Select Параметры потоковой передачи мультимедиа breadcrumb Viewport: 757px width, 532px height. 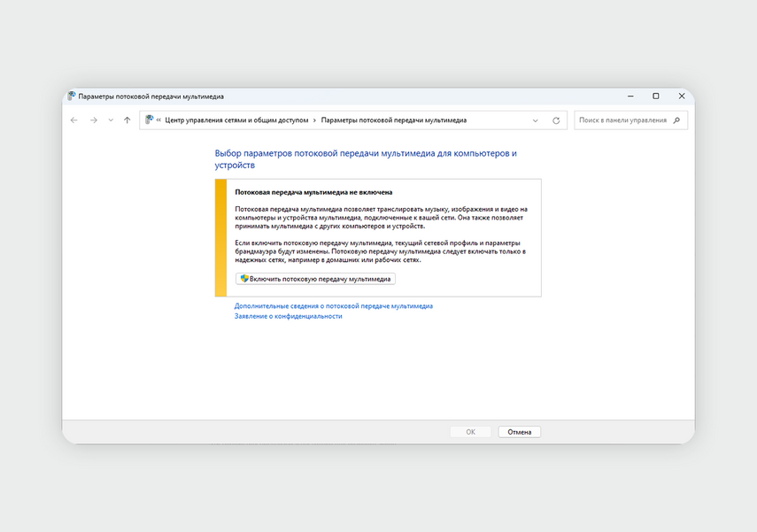pos(394,120)
